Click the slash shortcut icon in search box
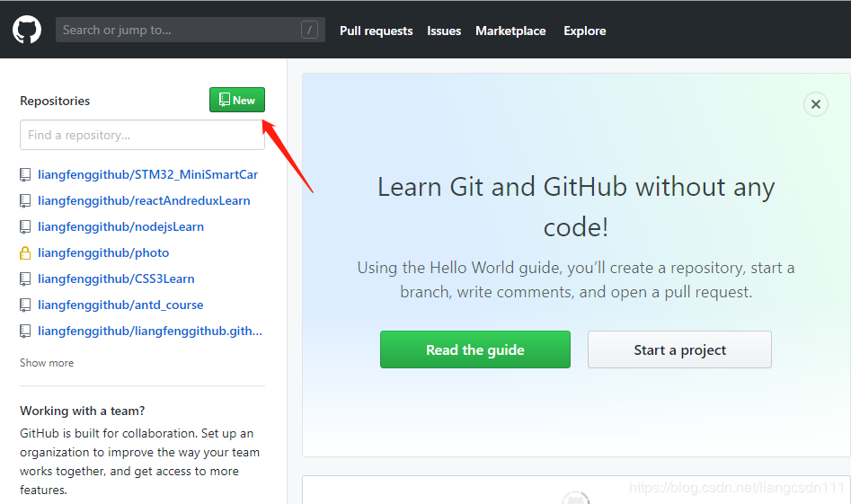 (x=309, y=30)
